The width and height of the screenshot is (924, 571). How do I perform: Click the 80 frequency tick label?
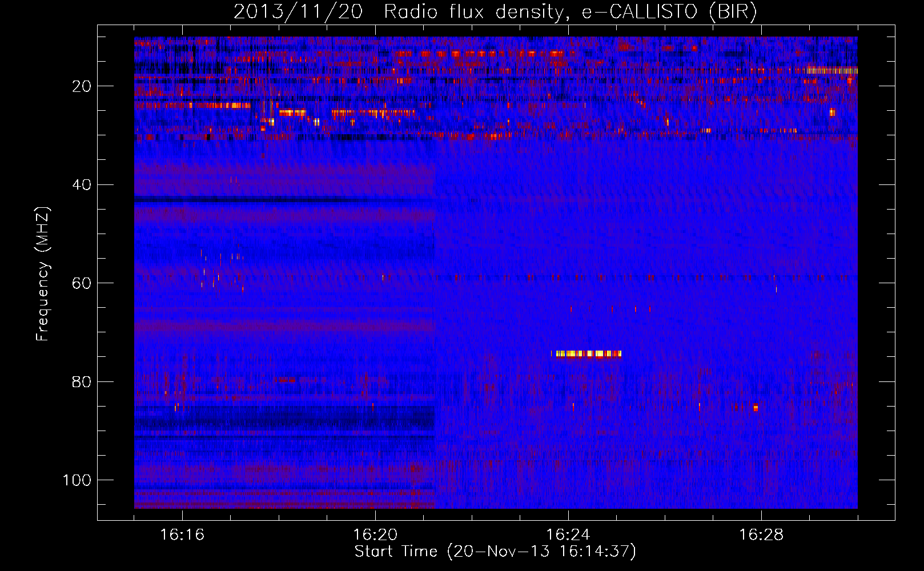82,382
